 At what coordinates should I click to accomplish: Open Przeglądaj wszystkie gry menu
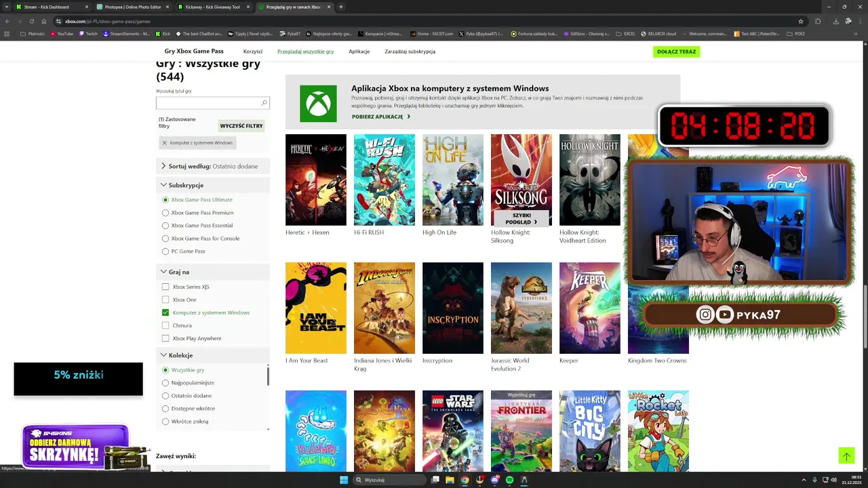(x=305, y=52)
